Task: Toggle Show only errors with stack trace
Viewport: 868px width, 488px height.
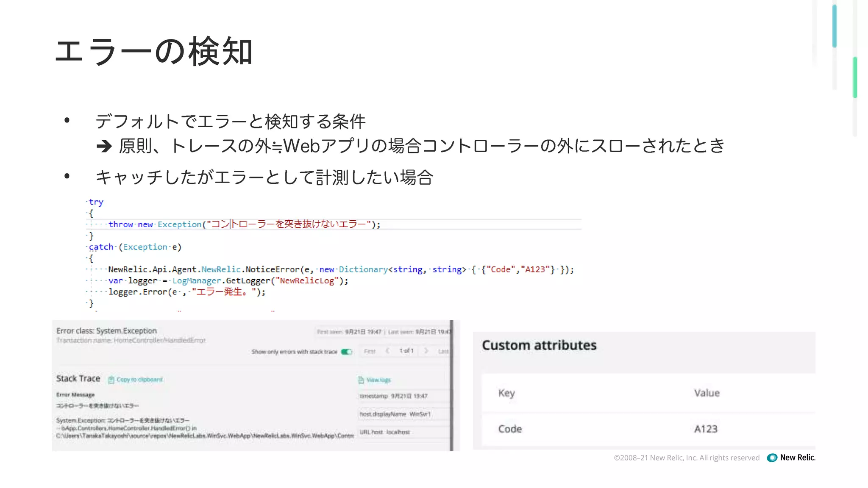Action: point(347,352)
